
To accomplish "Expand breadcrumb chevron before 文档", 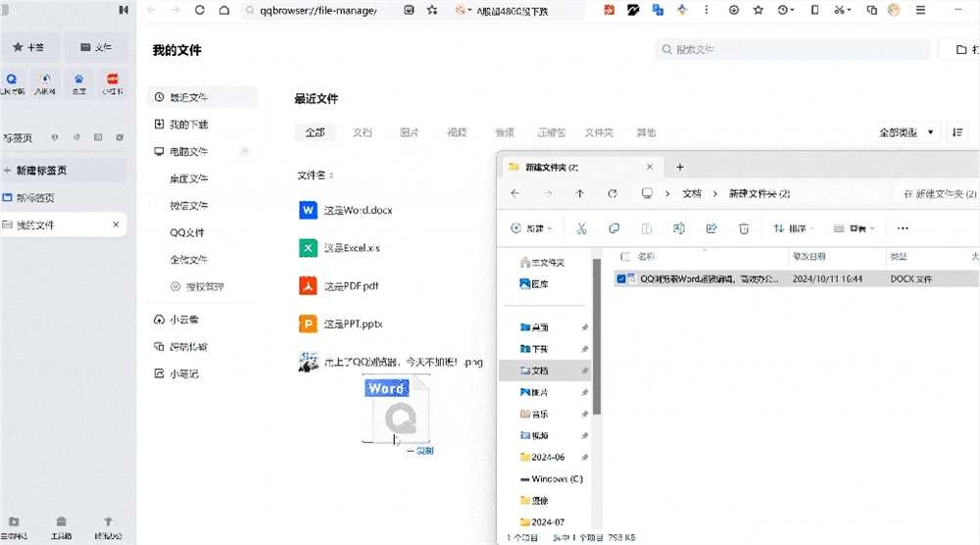I will point(667,194).
